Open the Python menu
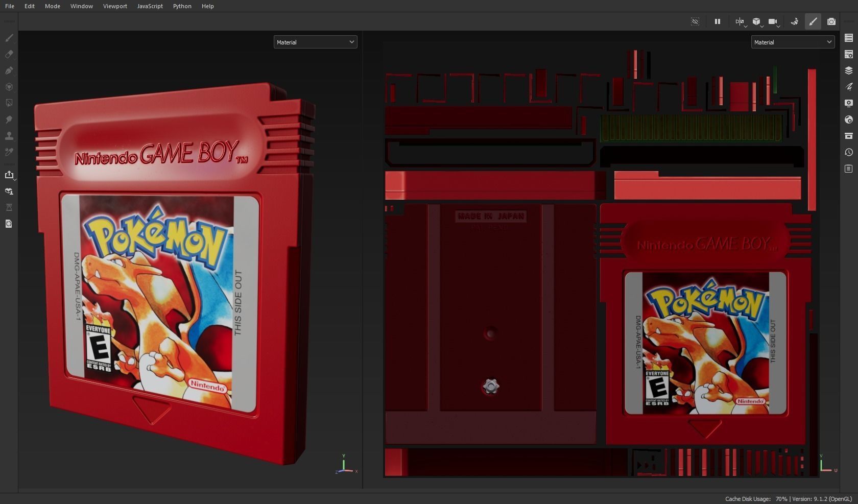Viewport: 858px width, 504px height. (182, 6)
